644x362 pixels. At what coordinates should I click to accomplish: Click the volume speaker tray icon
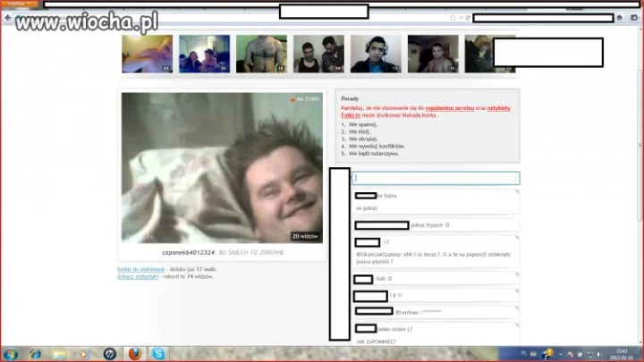599,354
